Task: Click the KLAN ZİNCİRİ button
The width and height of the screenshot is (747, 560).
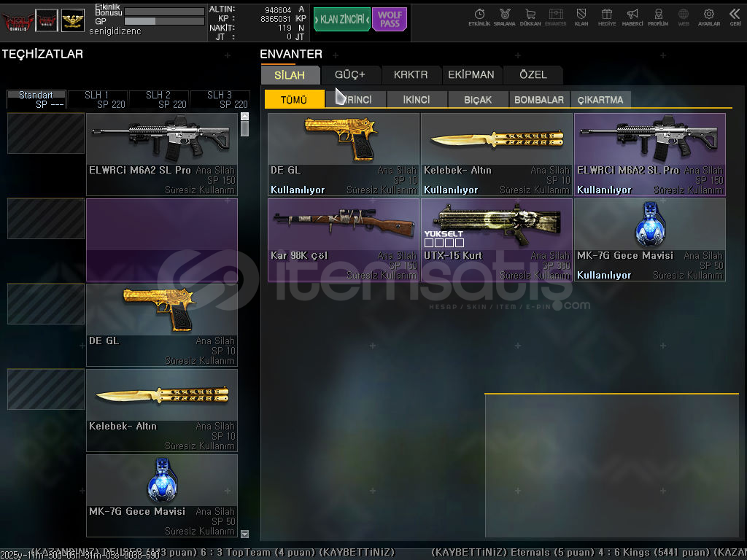Action: (x=341, y=20)
